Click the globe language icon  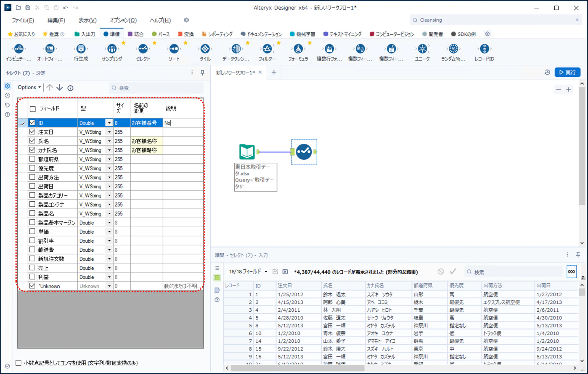[x=186, y=20]
